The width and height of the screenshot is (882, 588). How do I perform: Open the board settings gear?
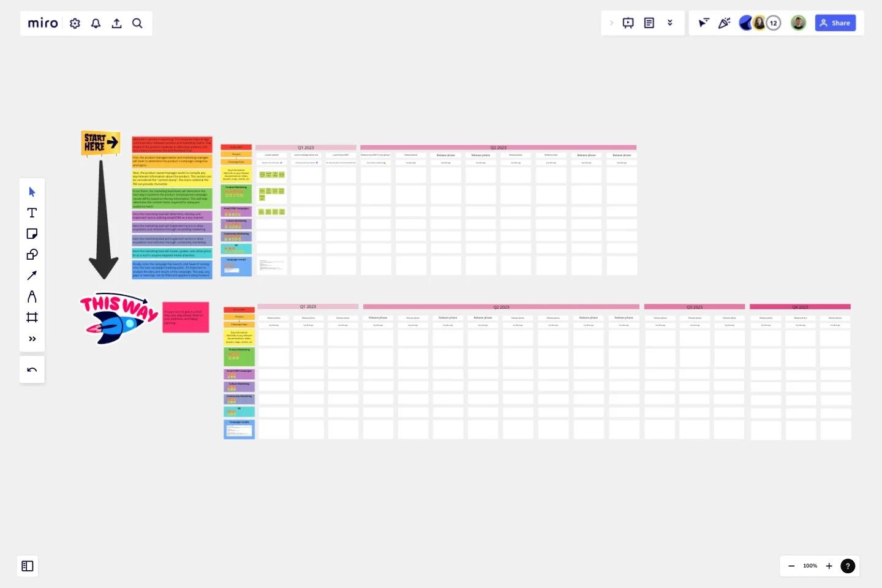(x=75, y=23)
